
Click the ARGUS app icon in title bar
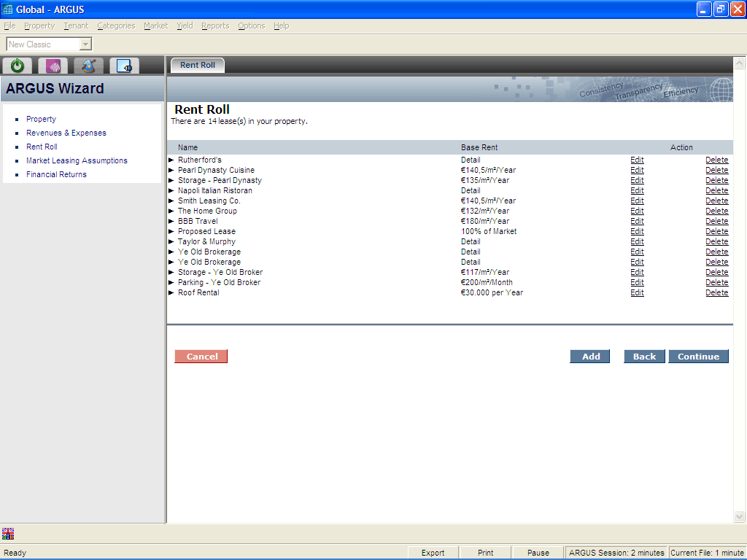7,9
